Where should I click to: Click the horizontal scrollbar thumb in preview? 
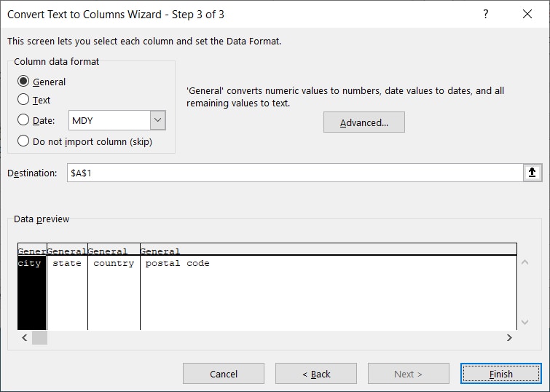point(39,337)
